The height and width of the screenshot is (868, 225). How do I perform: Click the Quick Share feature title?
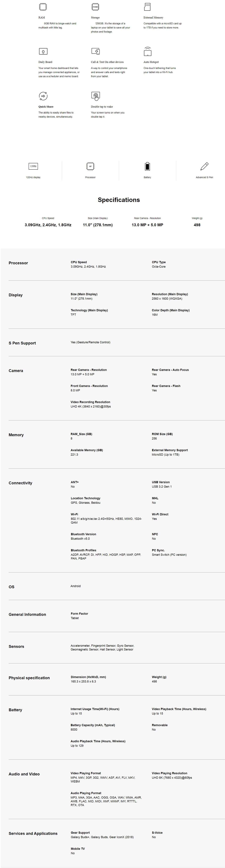pos(46,107)
